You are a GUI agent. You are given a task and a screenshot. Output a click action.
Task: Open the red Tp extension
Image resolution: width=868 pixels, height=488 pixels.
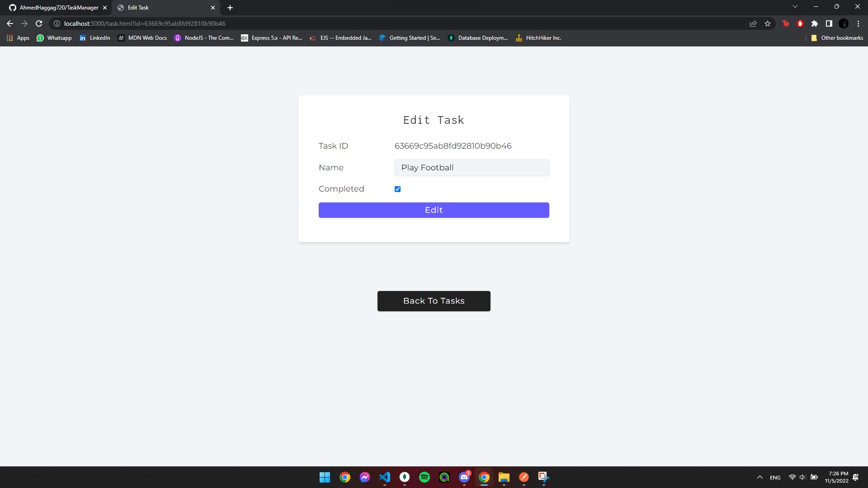pos(786,23)
